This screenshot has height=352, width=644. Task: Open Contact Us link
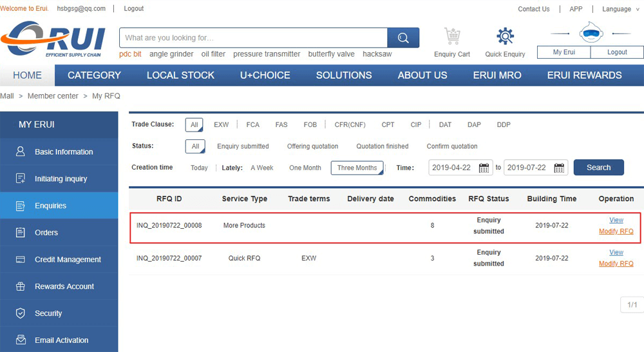533,9
